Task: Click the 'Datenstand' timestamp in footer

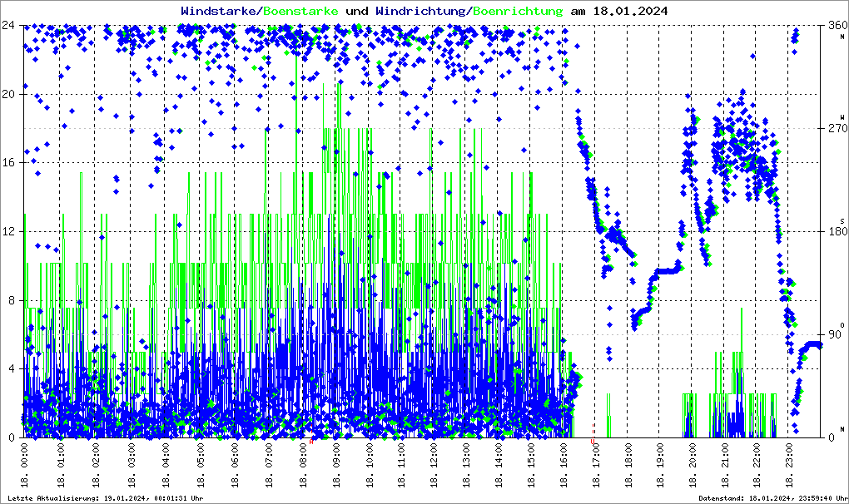Action: click(772, 498)
